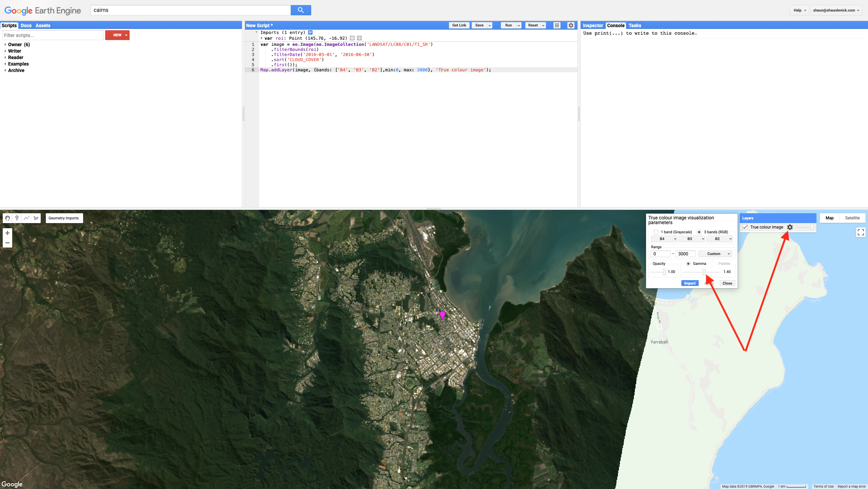
Task: Expand the var roi import entry
Action: 262,38
